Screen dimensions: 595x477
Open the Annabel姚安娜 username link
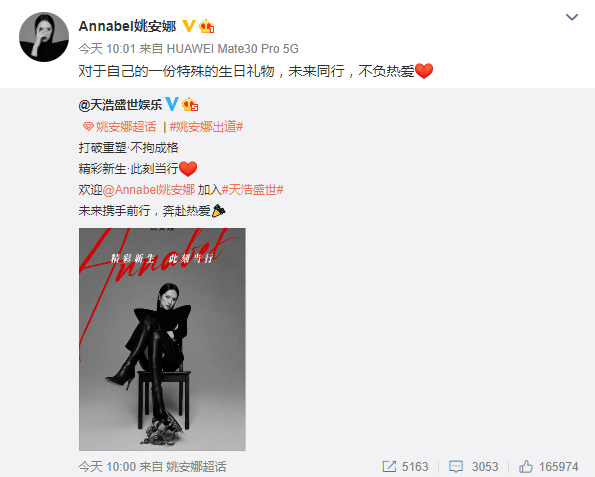click(x=128, y=26)
